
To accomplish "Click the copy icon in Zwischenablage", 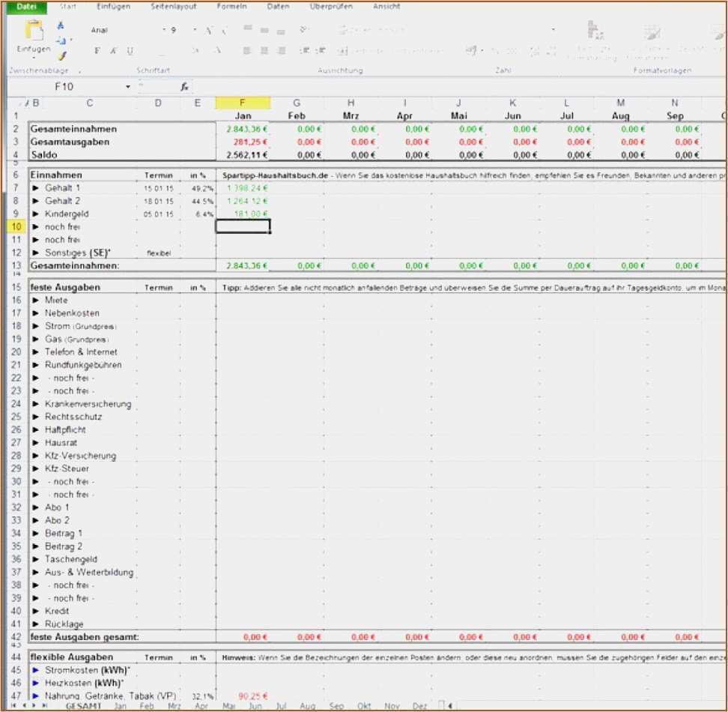I will pos(61,40).
